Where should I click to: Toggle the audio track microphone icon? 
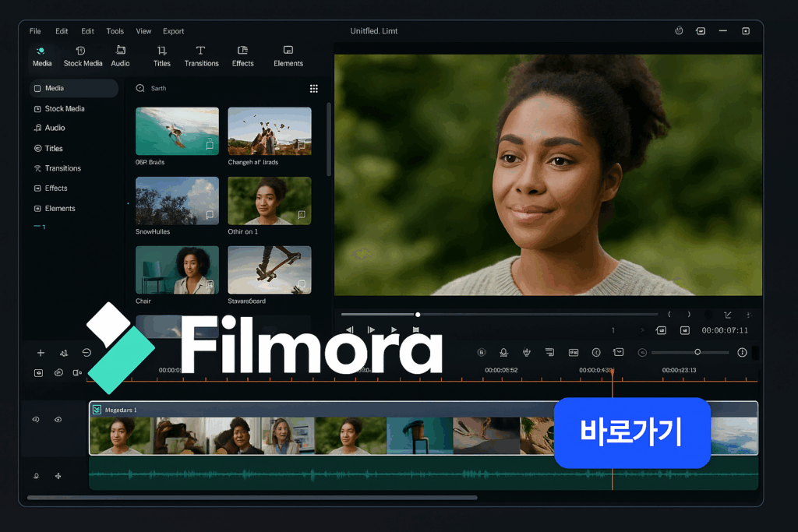(36, 476)
